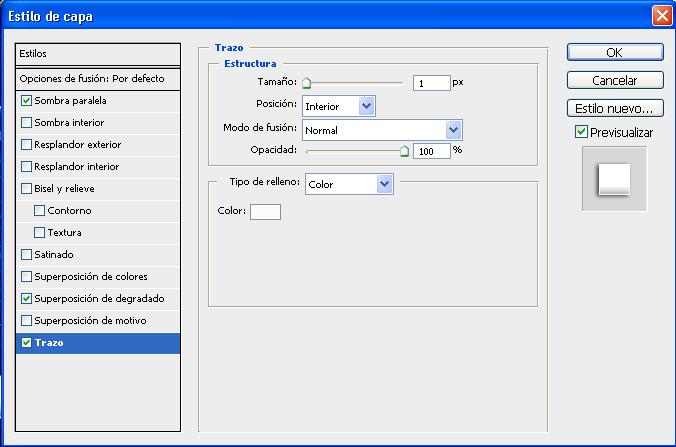Image resolution: width=676 pixels, height=447 pixels.
Task: Click the style preview thumbnail
Action: pyautogui.click(x=613, y=179)
